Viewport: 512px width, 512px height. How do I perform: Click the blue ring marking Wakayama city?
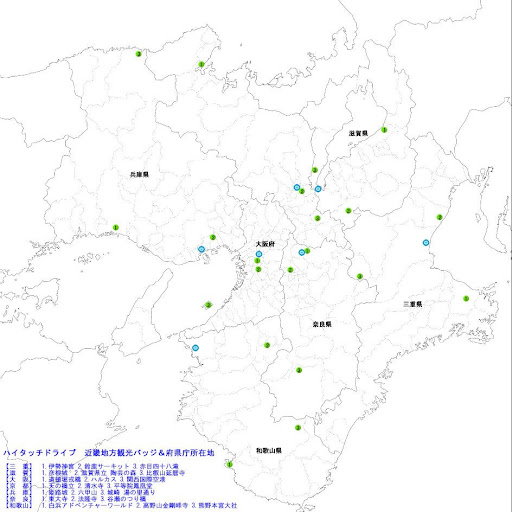(x=196, y=348)
